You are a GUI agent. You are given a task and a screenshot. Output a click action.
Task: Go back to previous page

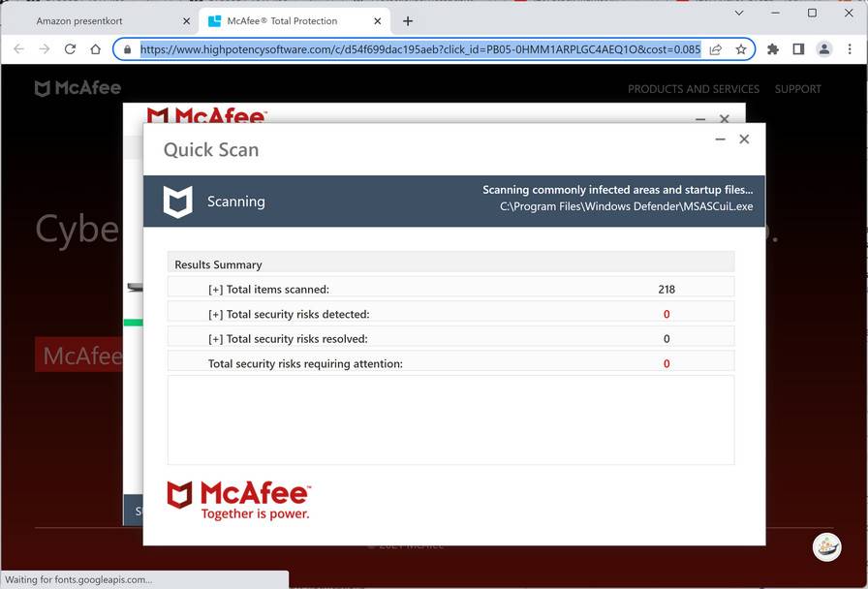tap(18, 49)
